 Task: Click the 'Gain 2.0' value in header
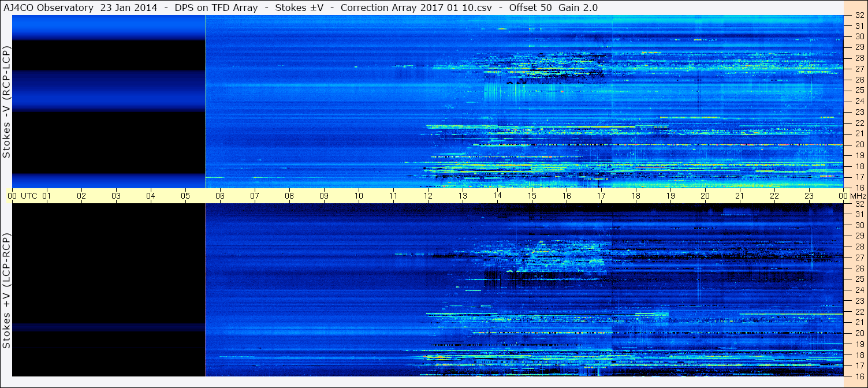click(579, 8)
